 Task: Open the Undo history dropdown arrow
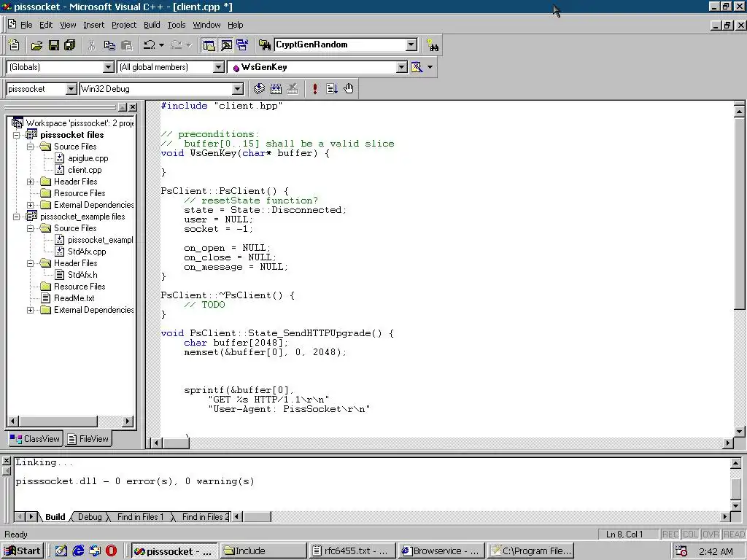tap(161, 44)
